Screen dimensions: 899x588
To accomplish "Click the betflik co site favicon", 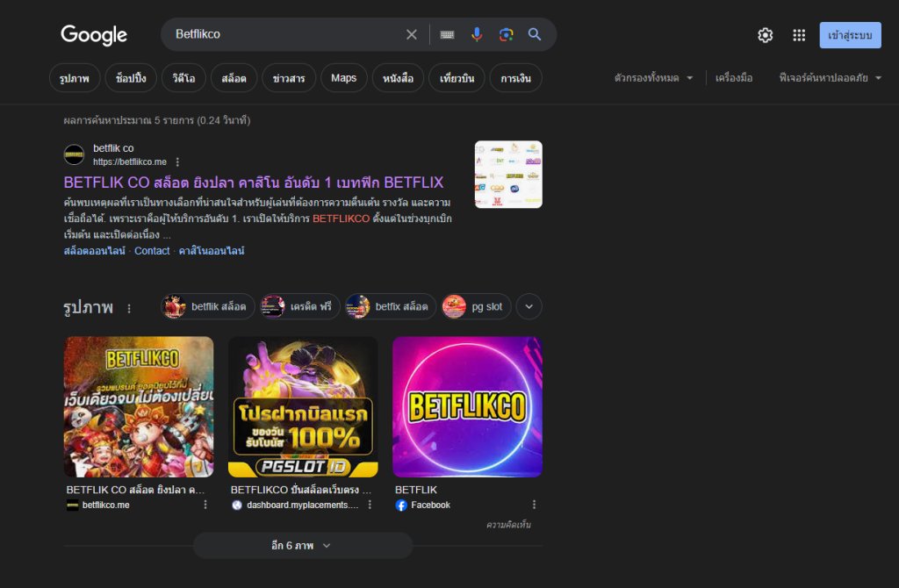I will (74, 154).
